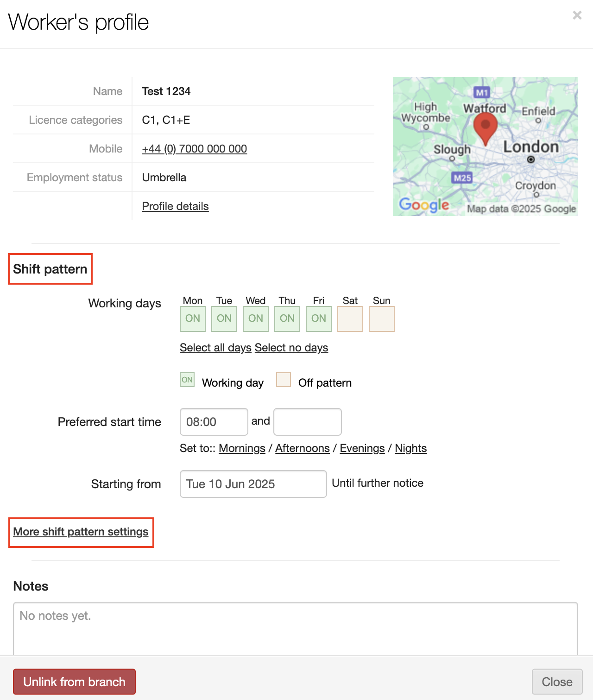Set preferred start time to Mornings
593x700 pixels.
click(x=242, y=448)
